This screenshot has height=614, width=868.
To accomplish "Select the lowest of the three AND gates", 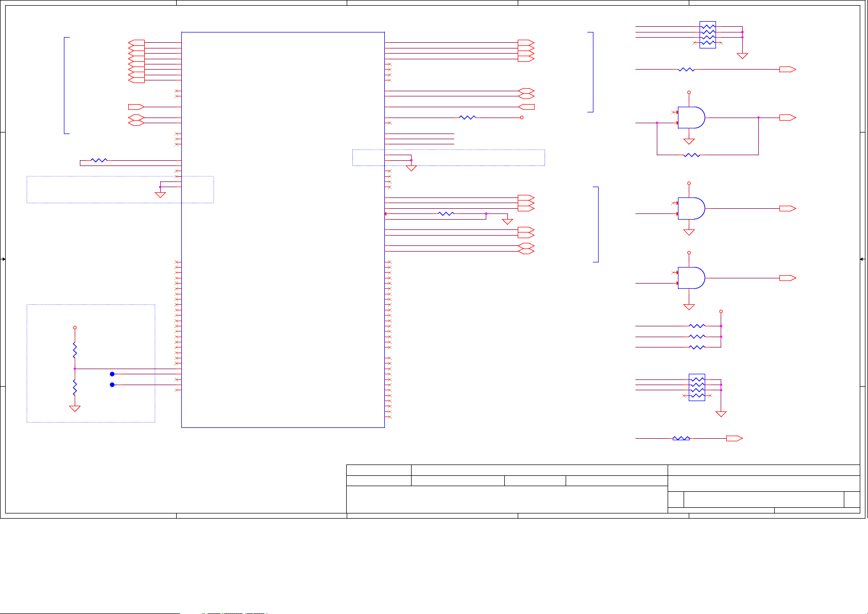I will point(691,278).
